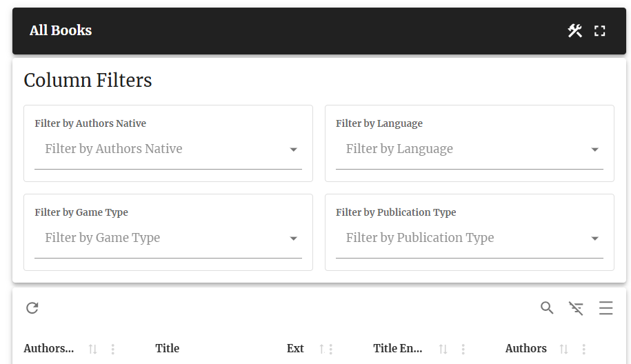This screenshot has height=364, width=631.
Task: Sort the Ext column
Action: (322, 349)
